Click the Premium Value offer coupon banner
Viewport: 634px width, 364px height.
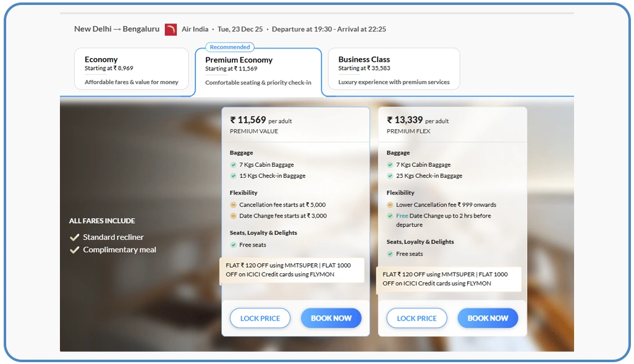point(292,270)
